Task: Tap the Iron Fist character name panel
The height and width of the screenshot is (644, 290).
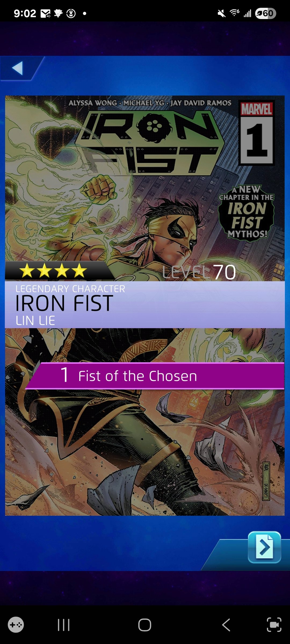Action: (x=145, y=305)
